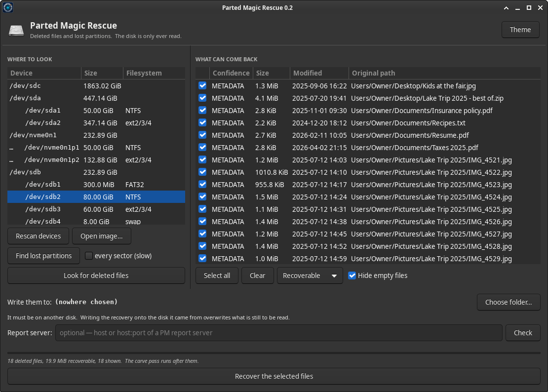Click Recover the selected files
The image size is (548, 392).
[x=274, y=376]
